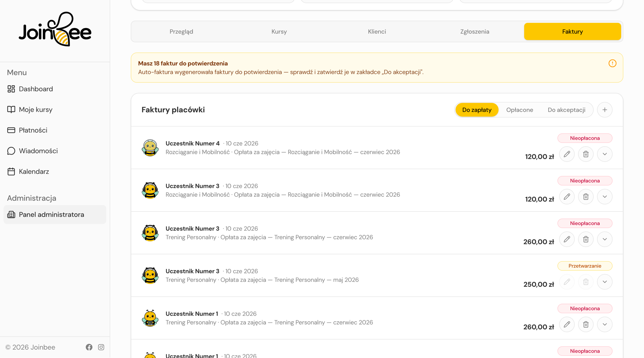Click trash icon on 260,00 zł Uczestnik Numer 3 invoice
This screenshot has height=358, width=644.
[x=586, y=239]
